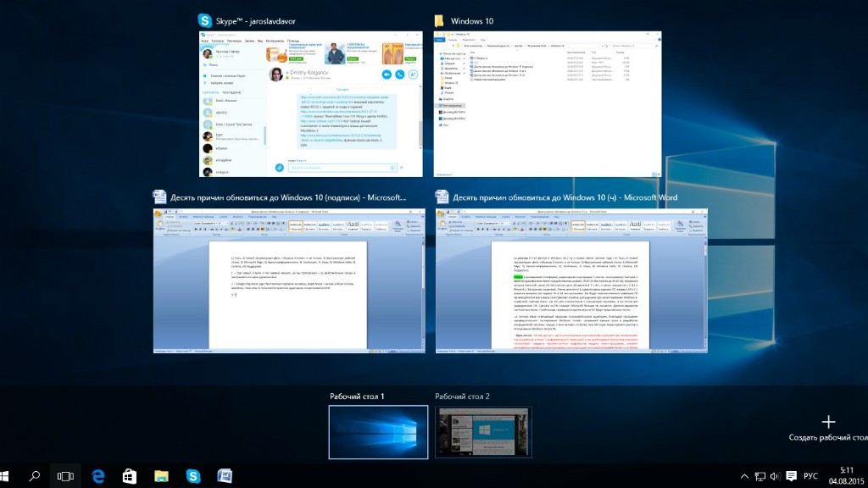
Task: Click the Word icon beside the (ч) title
Action: (442, 197)
